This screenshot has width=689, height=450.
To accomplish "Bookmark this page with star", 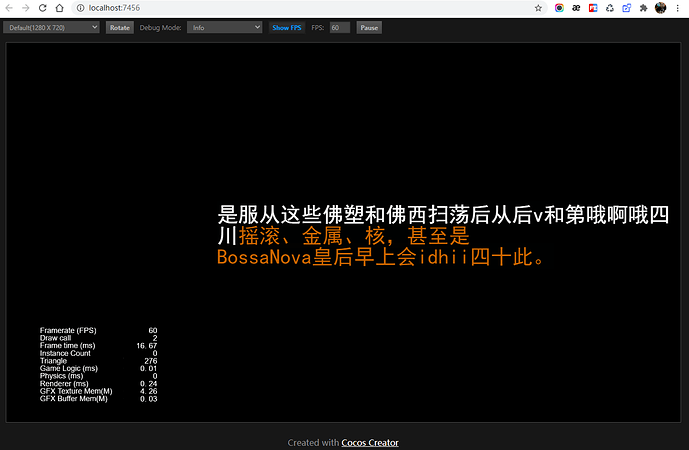I will tap(538, 8).
